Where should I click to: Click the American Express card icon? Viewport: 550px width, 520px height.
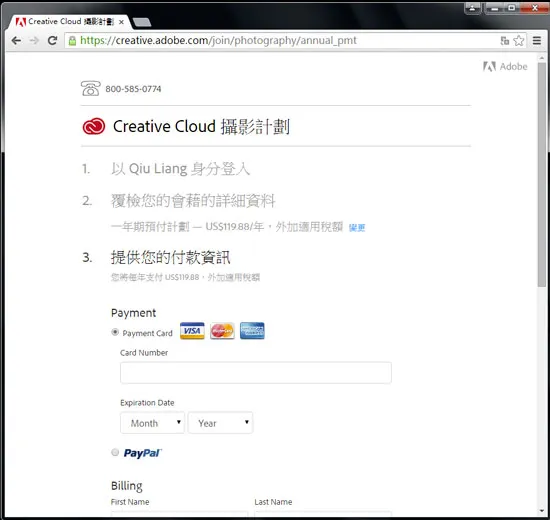click(x=252, y=331)
